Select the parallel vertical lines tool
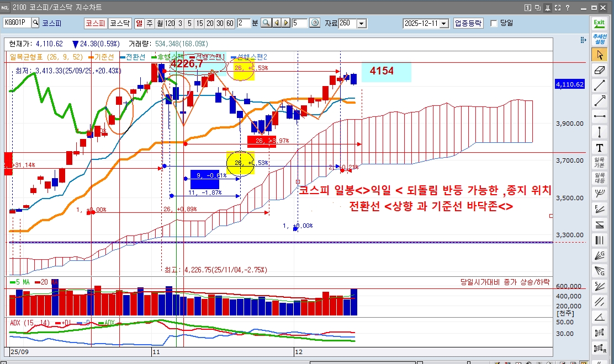The width and height of the screenshot is (614, 364). point(599,240)
